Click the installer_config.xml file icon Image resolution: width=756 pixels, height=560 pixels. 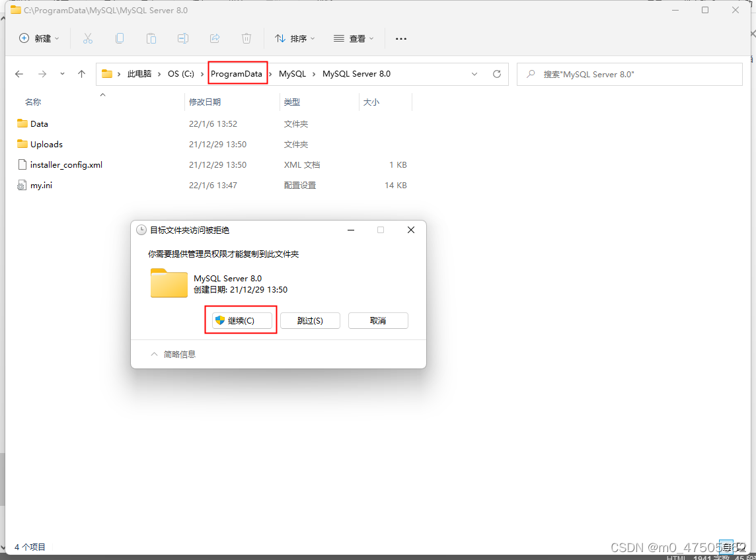pyautogui.click(x=22, y=164)
